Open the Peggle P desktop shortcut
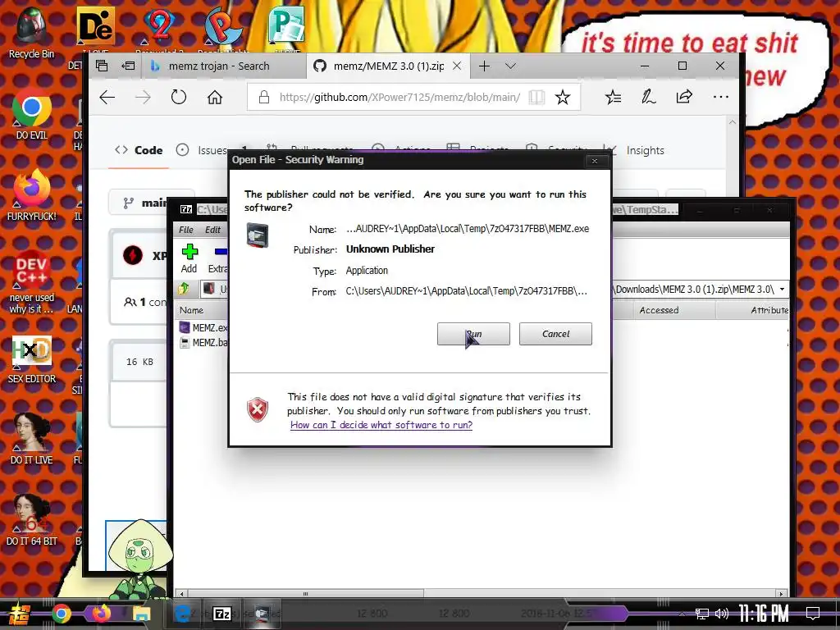 pyautogui.click(x=223, y=25)
